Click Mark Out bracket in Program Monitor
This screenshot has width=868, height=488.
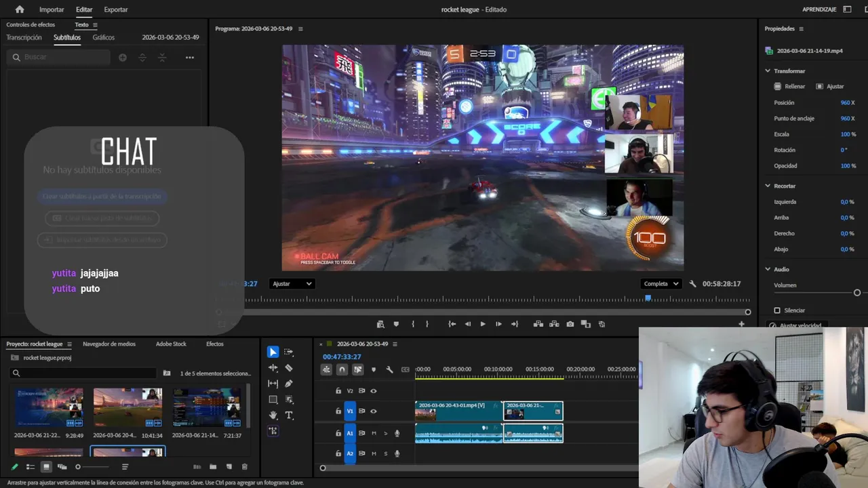pyautogui.click(x=427, y=324)
